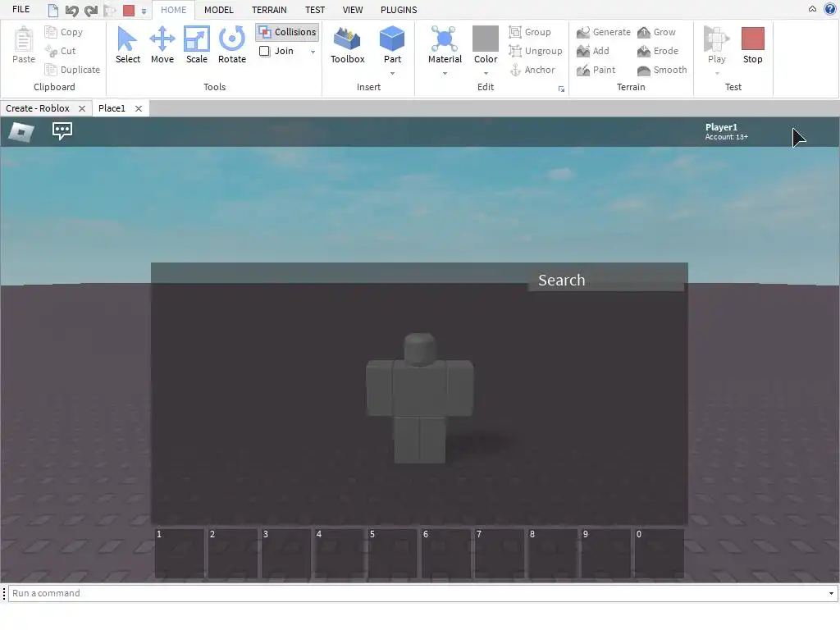This screenshot has width=840, height=630.
Task: Select hotbar slot 8
Action: (x=552, y=554)
